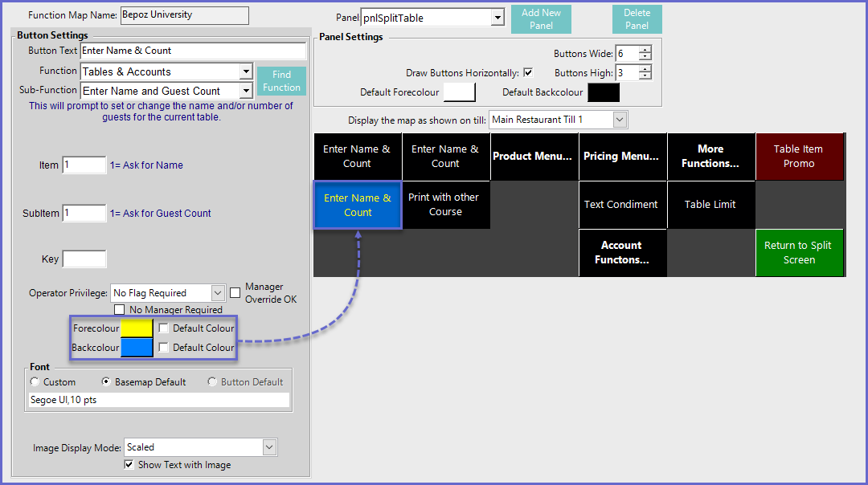Select the Table Limit panel button
This screenshot has height=485, width=868.
(710, 205)
